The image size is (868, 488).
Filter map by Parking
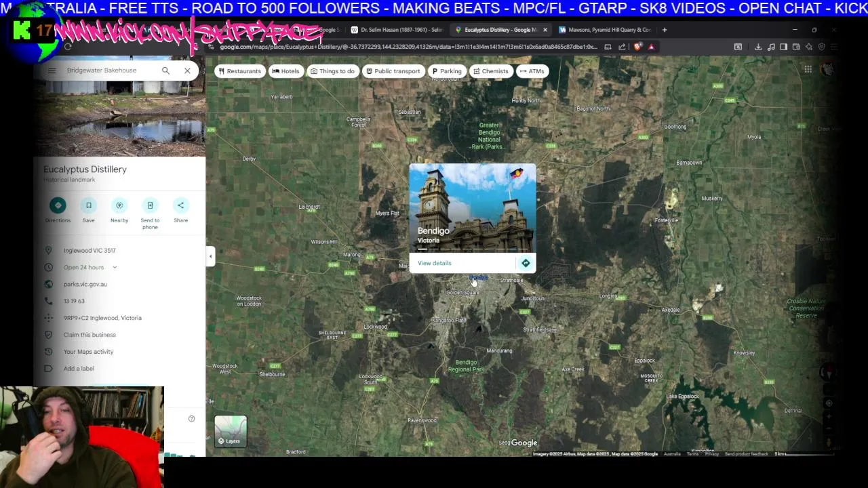point(446,71)
